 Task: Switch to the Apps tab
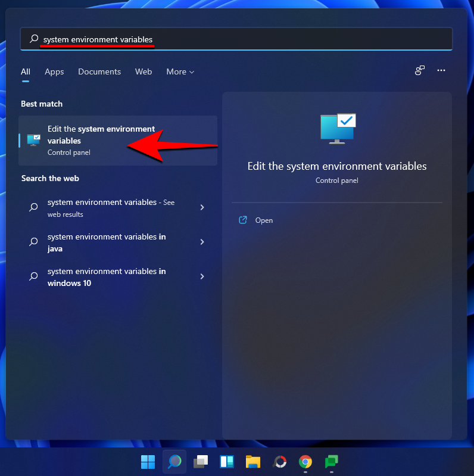54,71
